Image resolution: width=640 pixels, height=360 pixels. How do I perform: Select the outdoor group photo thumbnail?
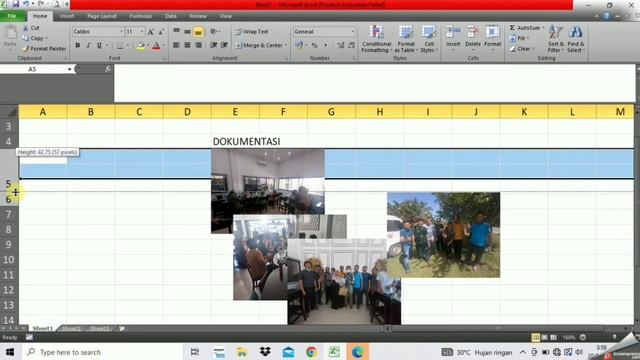click(x=443, y=235)
